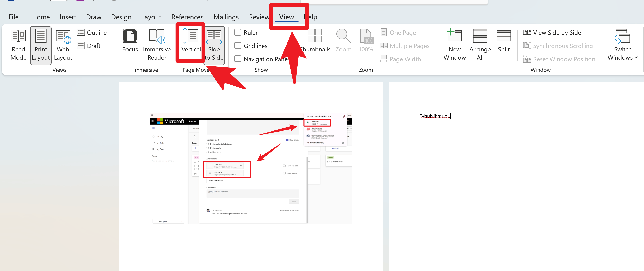Open the References tab
Screen dimensions: 644x271
pos(187,17)
